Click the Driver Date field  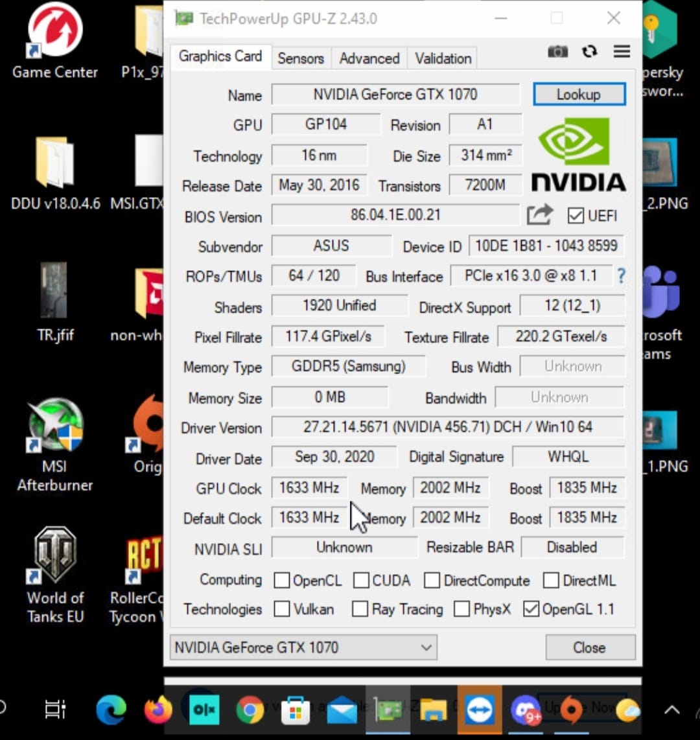(x=334, y=457)
